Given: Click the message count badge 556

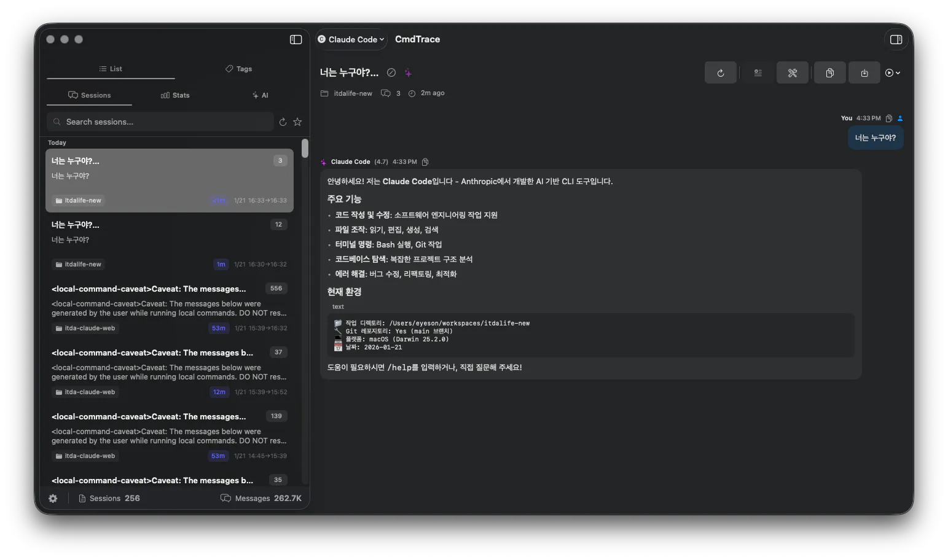Looking at the screenshot, I should pos(276,289).
